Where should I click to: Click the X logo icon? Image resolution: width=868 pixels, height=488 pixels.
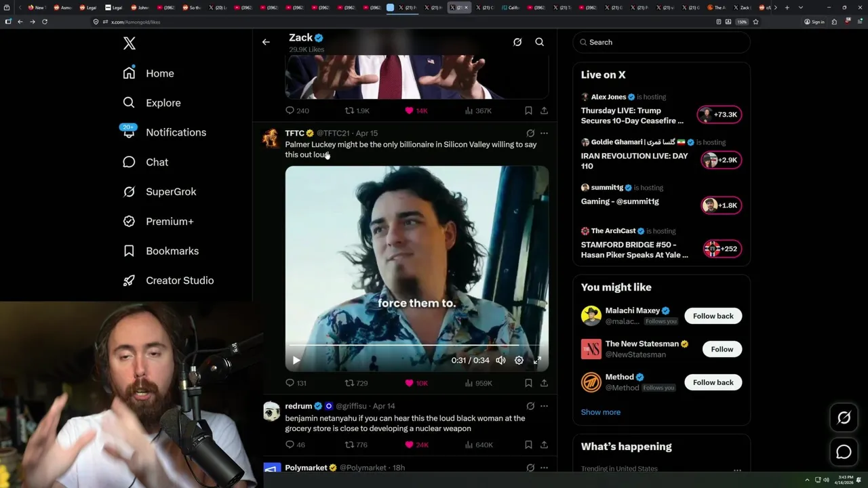tap(130, 43)
